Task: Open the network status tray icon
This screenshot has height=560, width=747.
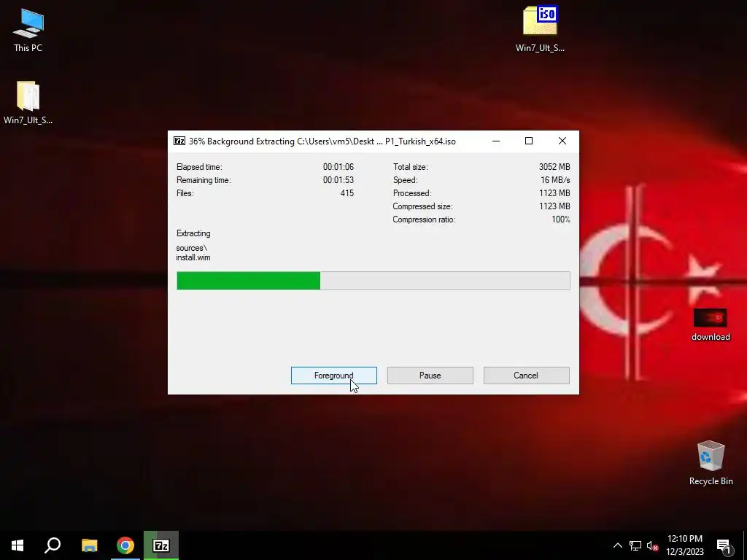Action: point(635,545)
